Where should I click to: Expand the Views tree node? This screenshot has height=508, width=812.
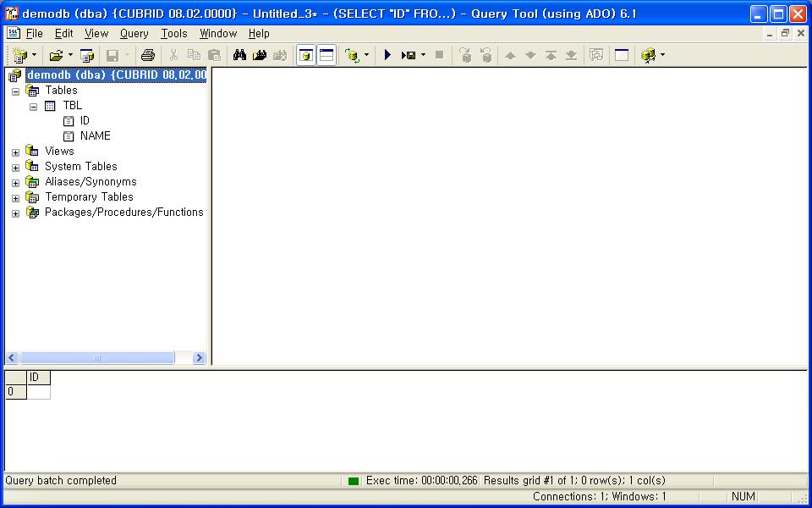coord(15,152)
